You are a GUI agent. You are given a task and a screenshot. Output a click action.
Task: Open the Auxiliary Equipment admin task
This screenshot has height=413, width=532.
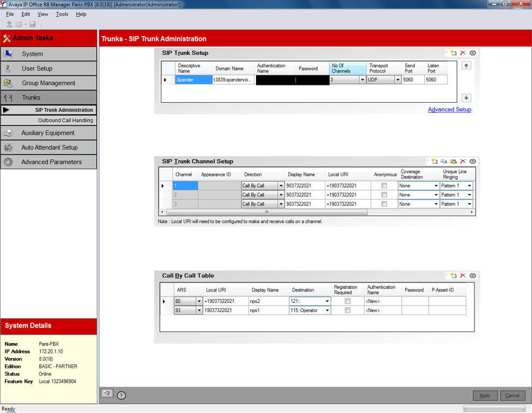pos(48,133)
